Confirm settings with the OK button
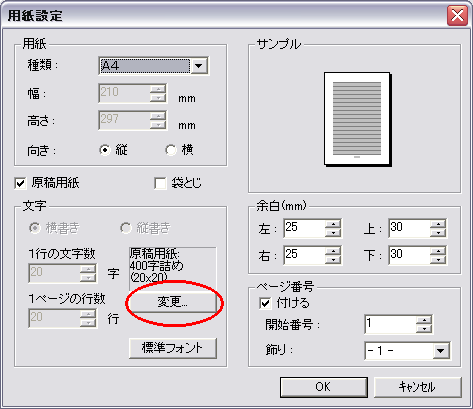The image size is (473, 409). tap(323, 387)
